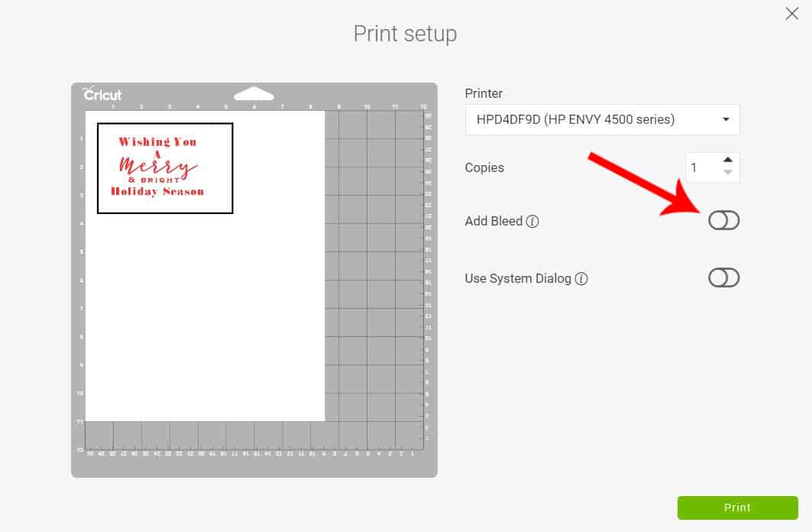
Task: Click the Cricut logo on the mat
Action: (102, 95)
